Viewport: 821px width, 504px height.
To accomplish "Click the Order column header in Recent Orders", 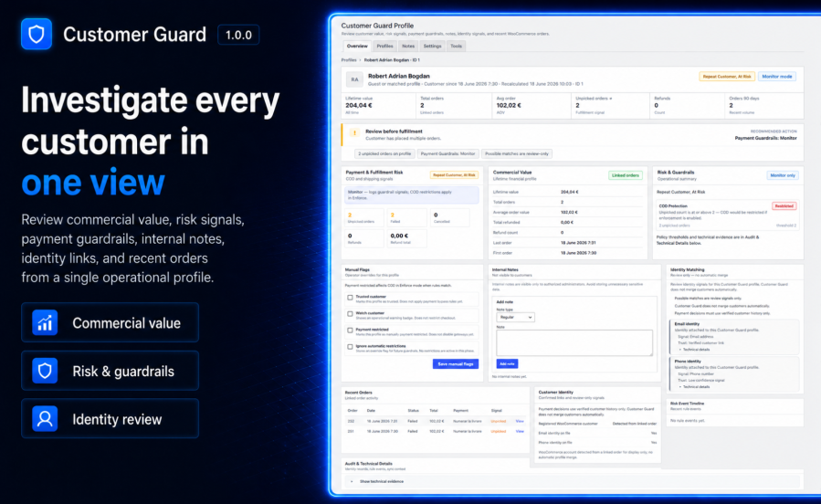I will 353,411.
